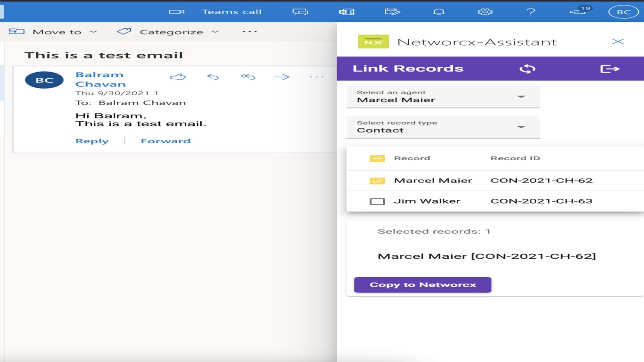This screenshot has height=362, width=644.
Task: Open the Select an agent dropdown
Action: coord(443,97)
